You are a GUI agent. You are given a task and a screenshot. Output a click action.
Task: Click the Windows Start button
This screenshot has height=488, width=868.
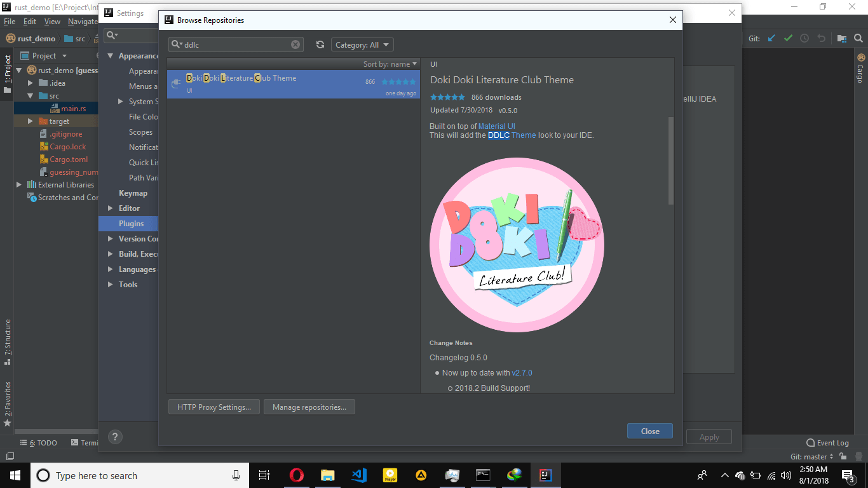15,475
